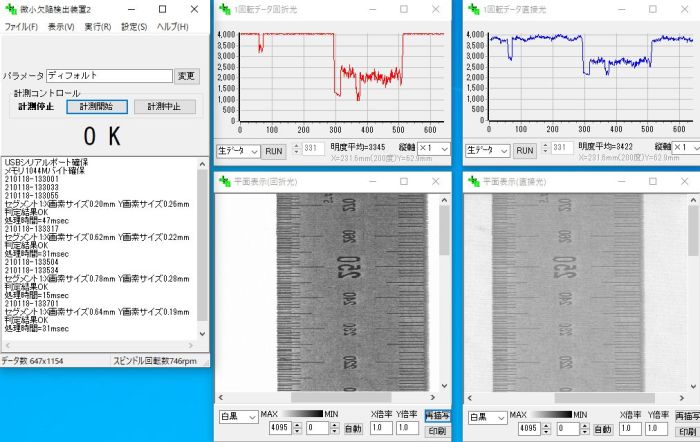Click the 自動 button in 平面表示(回折光)
The image size is (700, 442).
[x=353, y=428]
